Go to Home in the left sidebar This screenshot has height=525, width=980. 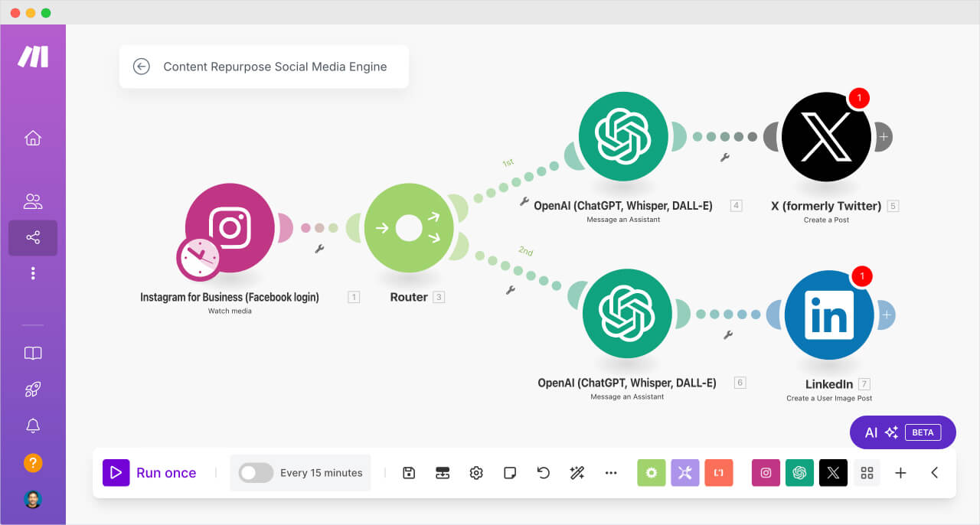click(33, 138)
